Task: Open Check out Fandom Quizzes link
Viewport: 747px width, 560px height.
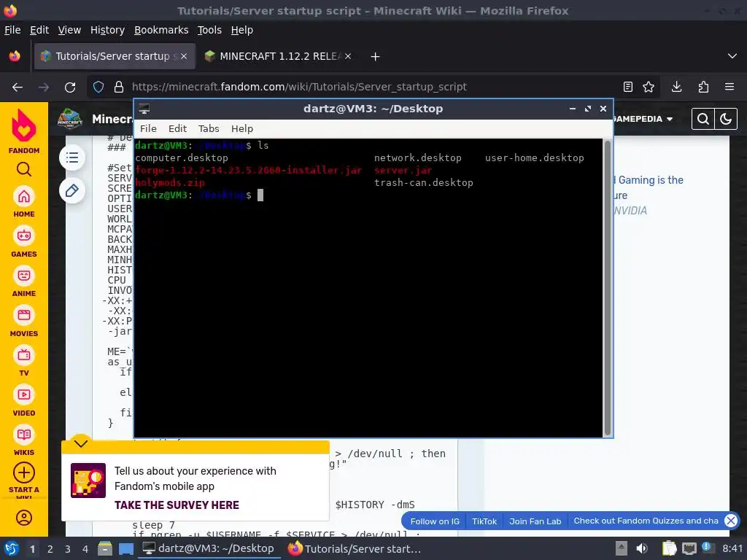Action: [646, 521]
